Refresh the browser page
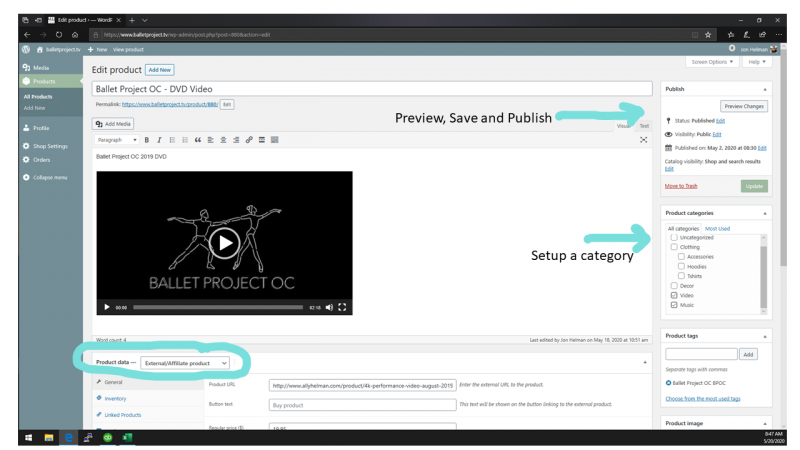This screenshot has height=450, width=800. click(x=59, y=35)
